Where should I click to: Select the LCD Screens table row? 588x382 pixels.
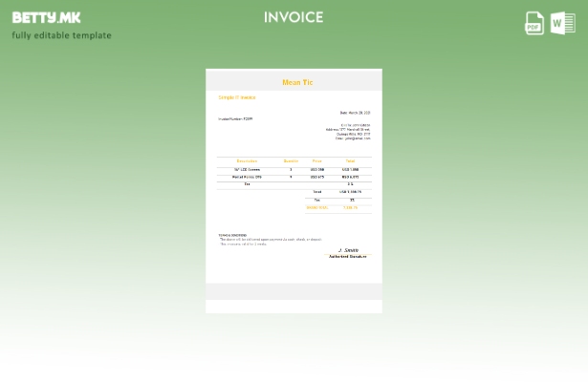coord(294,170)
